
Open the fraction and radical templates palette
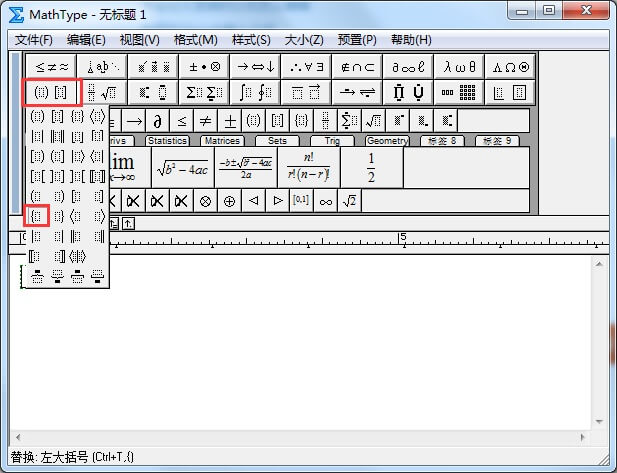(x=103, y=92)
